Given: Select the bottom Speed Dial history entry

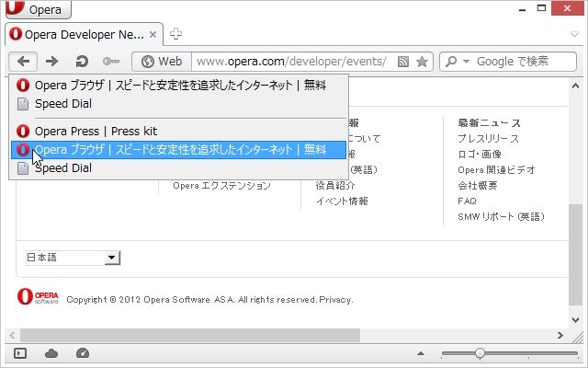Looking at the screenshot, I should (178, 168).
